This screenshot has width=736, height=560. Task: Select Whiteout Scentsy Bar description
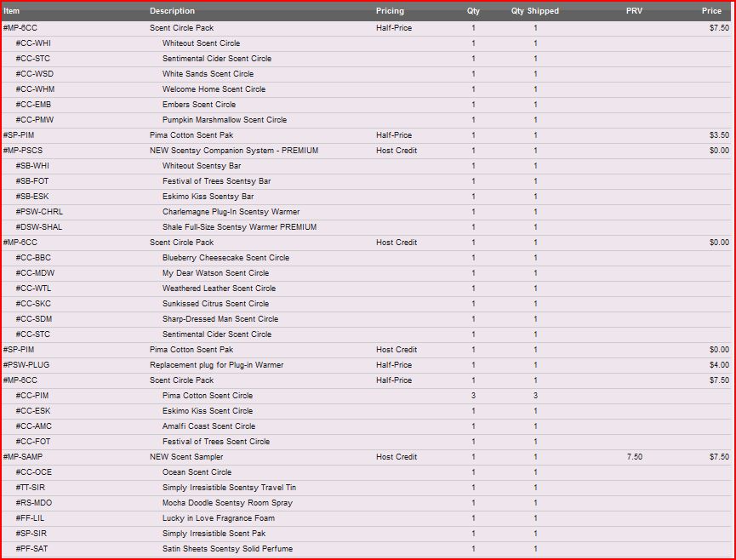point(202,166)
